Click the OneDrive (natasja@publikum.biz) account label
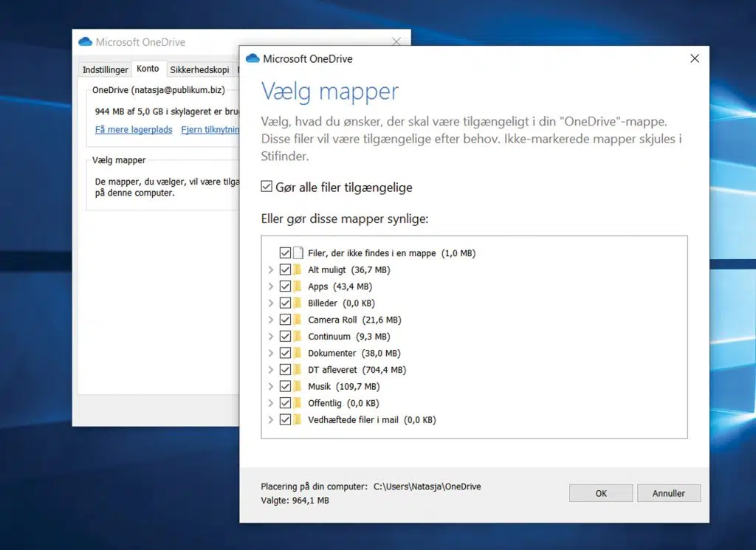This screenshot has width=756, height=550. click(x=159, y=89)
